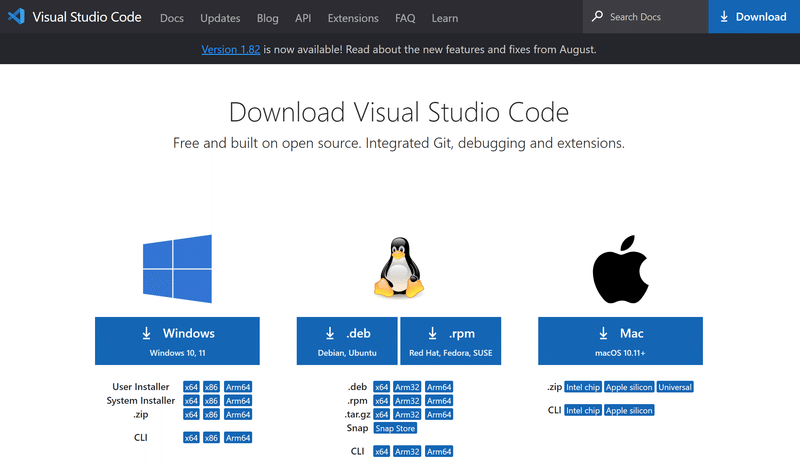The height and width of the screenshot is (471, 800).
Task: Open Extensions in the top navigation
Action: [x=353, y=18]
